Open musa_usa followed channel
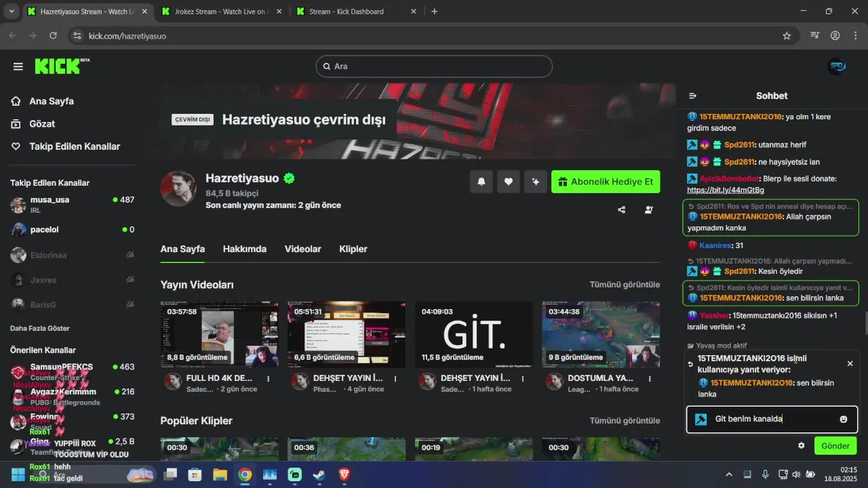The image size is (868, 488). point(73,205)
